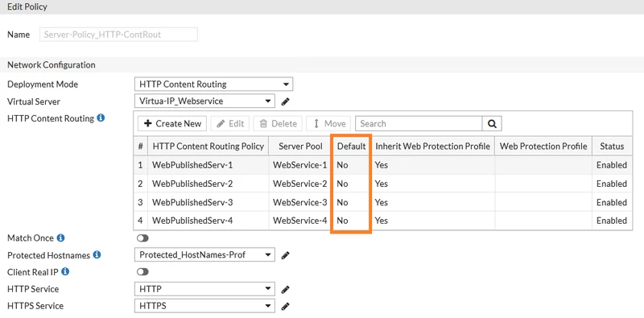
Task: Click the info icon beside Protected Hostnames
Action: (x=97, y=255)
